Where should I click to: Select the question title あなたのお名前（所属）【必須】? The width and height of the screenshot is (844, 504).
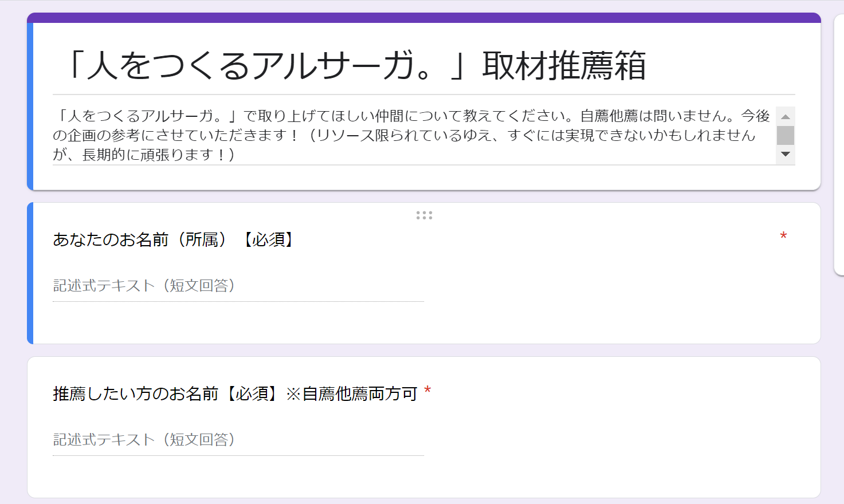tap(174, 239)
